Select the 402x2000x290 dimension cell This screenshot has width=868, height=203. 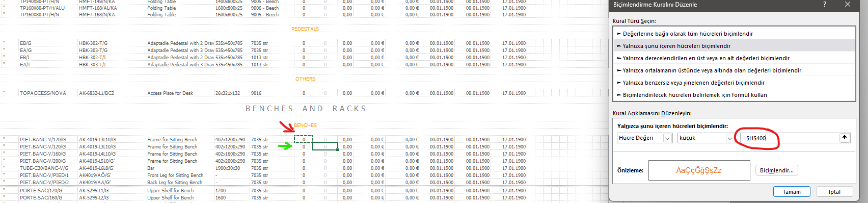click(230, 161)
